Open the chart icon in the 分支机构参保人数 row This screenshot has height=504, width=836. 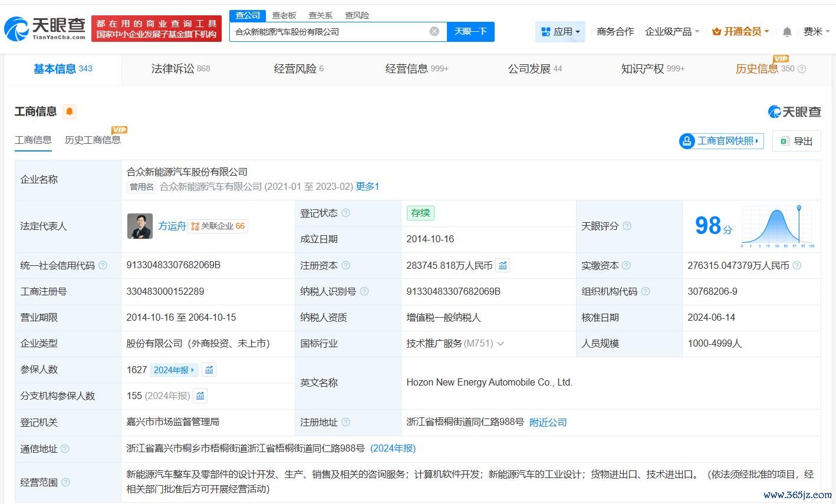(x=200, y=396)
